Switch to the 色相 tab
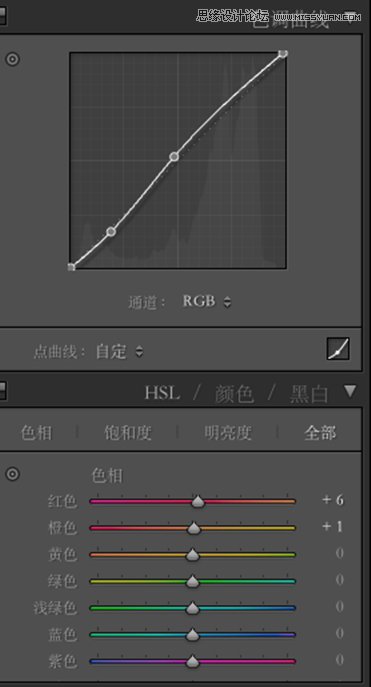Viewport: 371px width, 687px height. pyautogui.click(x=36, y=433)
